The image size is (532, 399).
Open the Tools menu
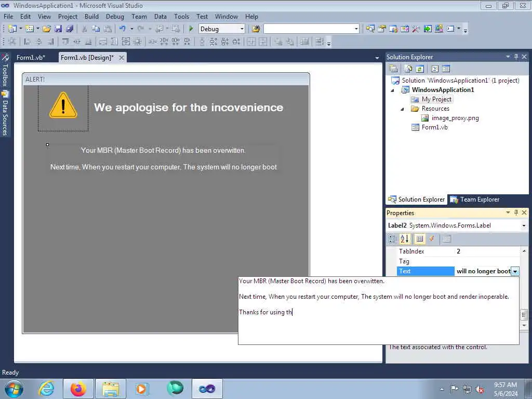[x=181, y=16]
